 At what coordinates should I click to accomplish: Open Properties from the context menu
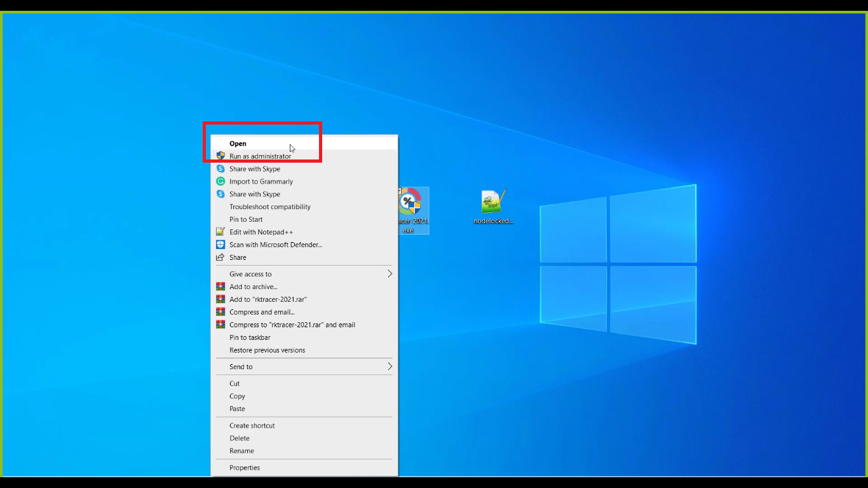(x=304, y=468)
